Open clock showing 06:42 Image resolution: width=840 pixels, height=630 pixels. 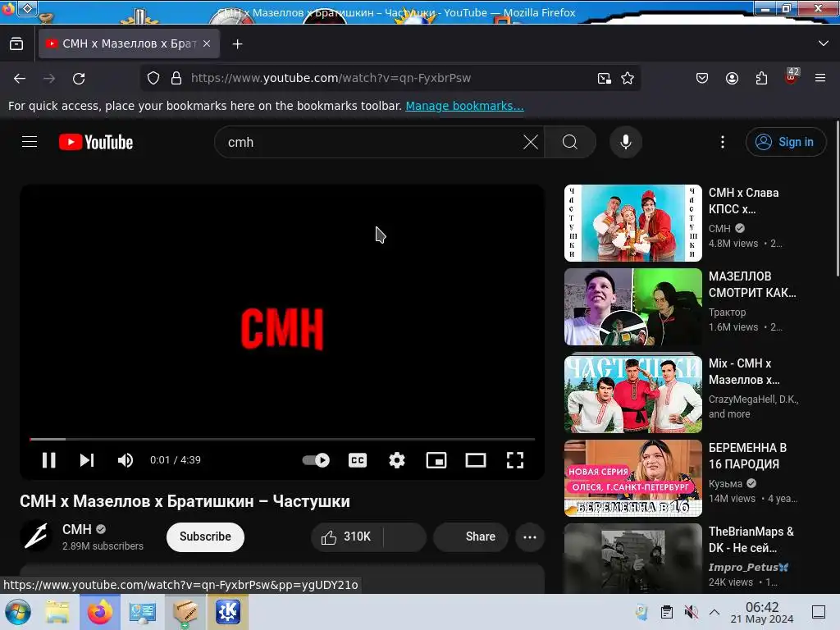762,612
